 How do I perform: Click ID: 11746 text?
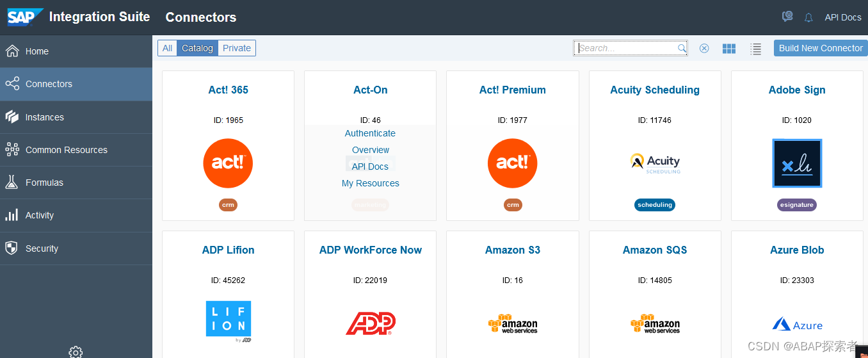click(x=655, y=120)
